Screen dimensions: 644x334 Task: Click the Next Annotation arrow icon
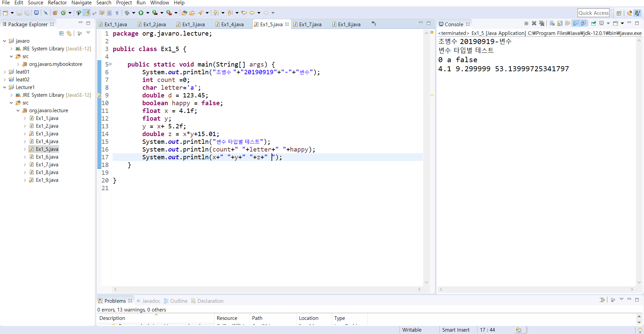pyautogui.click(x=216, y=13)
